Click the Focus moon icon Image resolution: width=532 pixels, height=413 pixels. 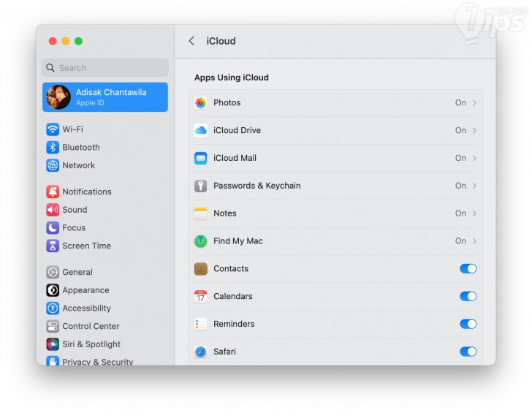tap(53, 228)
